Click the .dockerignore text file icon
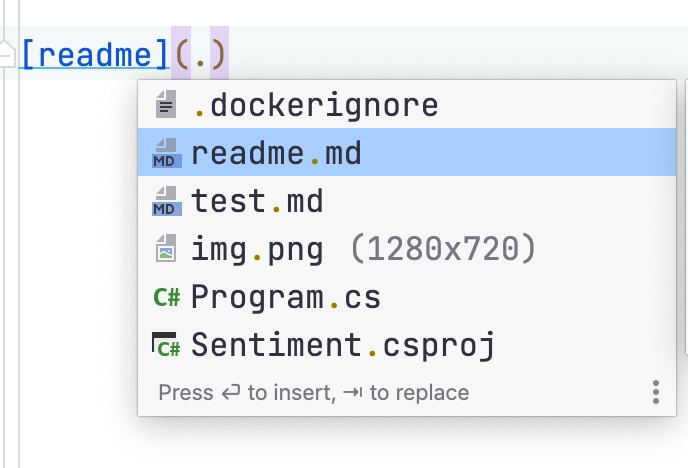 [166, 104]
